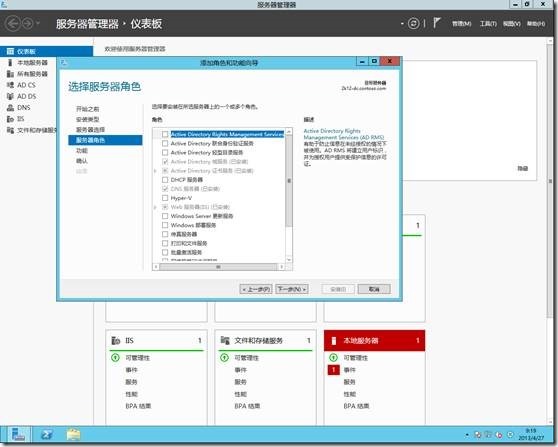
Task: Go to 开始之前 wizard step
Action: [88, 109]
